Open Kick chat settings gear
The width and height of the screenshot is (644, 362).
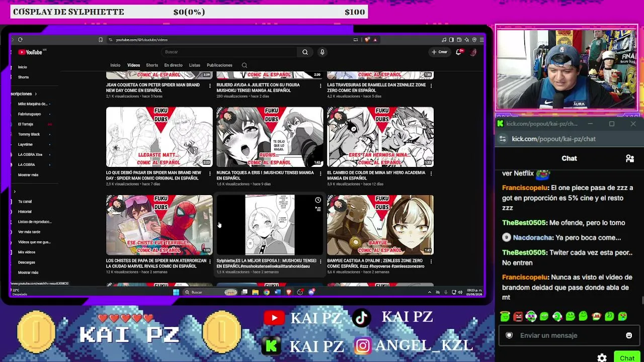pos(602,358)
